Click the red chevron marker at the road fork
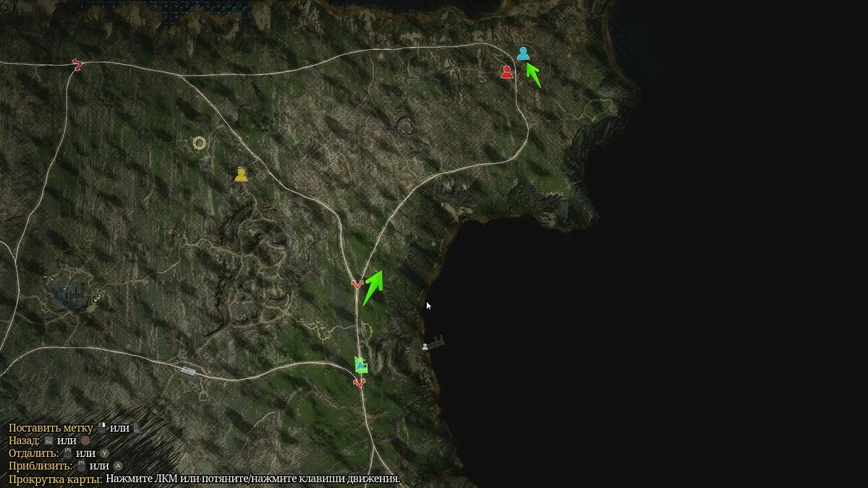The height and width of the screenshot is (488, 868). click(x=356, y=284)
